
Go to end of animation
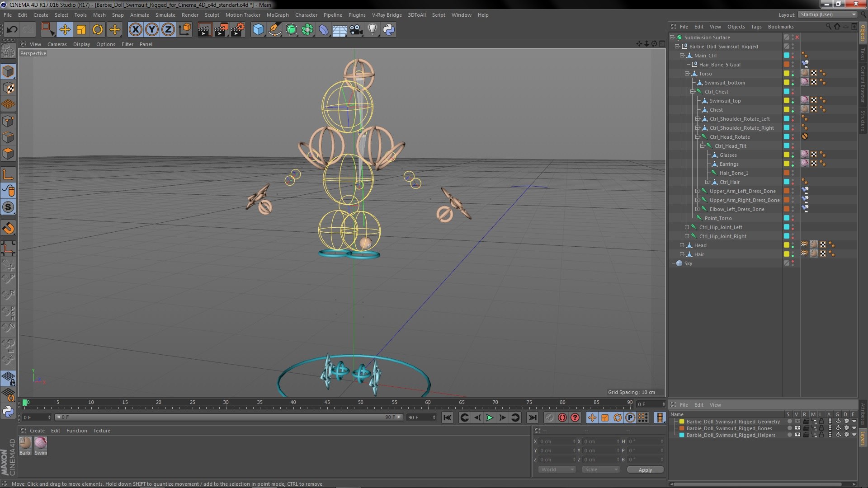pyautogui.click(x=533, y=418)
